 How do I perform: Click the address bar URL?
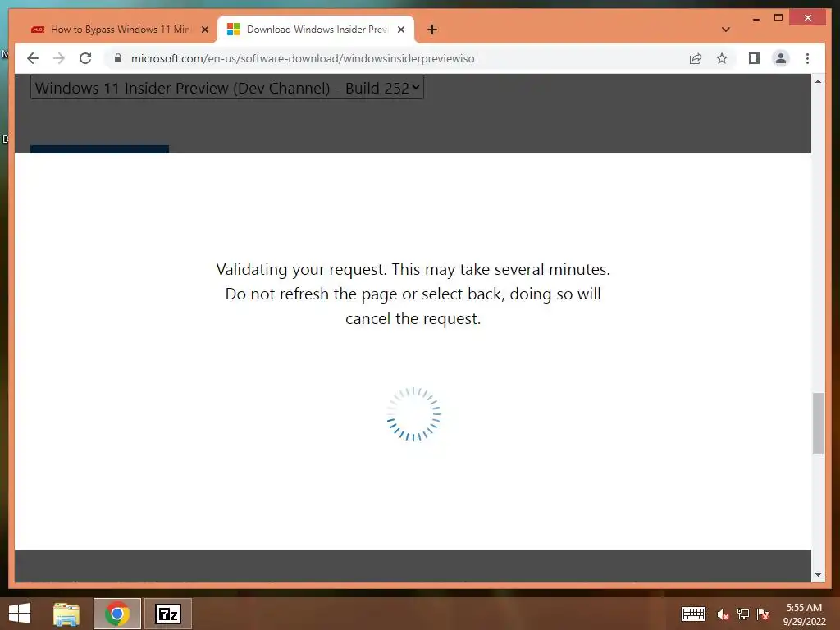(303, 58)
